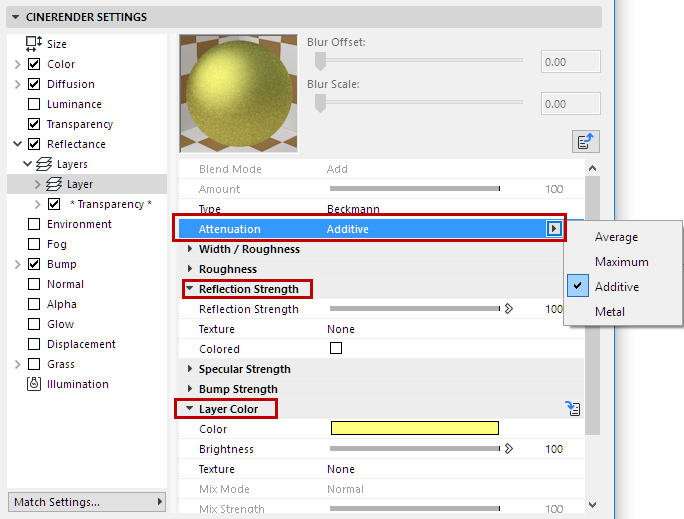Click the Brightness value 100
The height and width of the screenshot is (519, 684).
(554, 449)
